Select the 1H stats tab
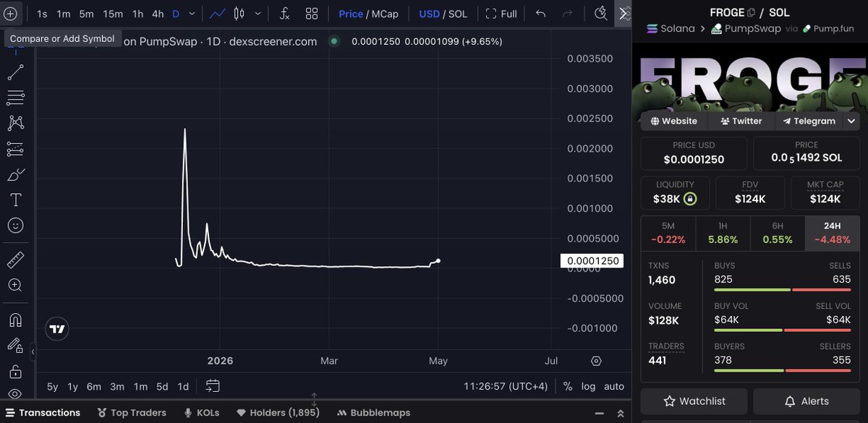 tap(723, 233)
